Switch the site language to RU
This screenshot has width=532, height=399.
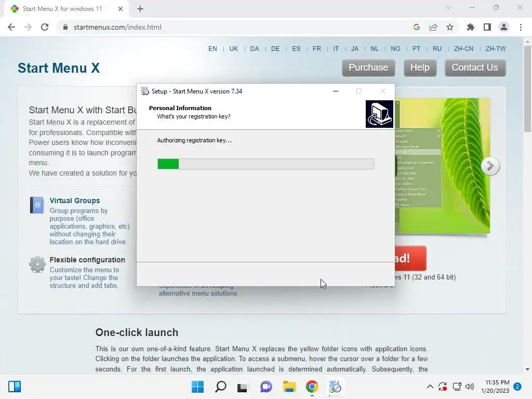click(437, 49)
